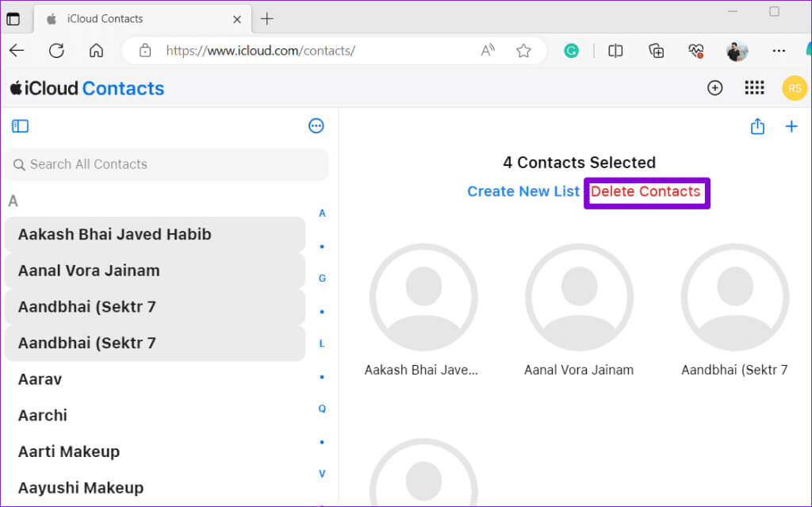The width and height of the screenshot is (812, 507).
Task: Open a new browser tab
Action: pyautogui.click(x=266, y=19)
